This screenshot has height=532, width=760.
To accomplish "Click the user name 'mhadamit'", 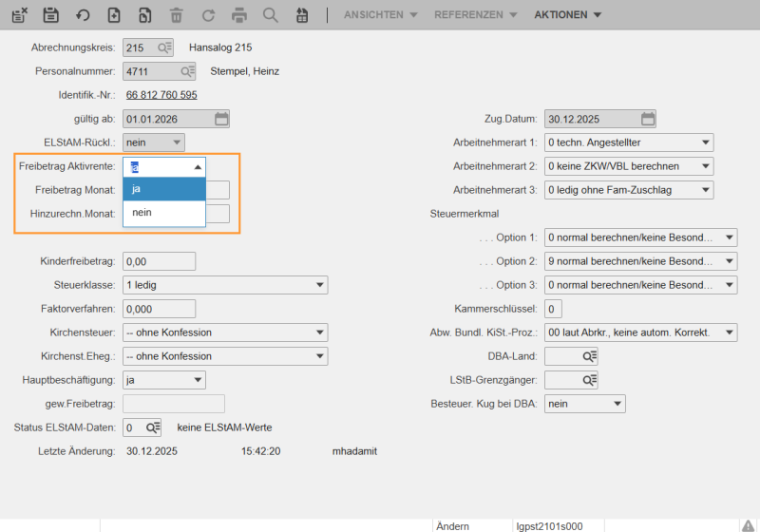I will tap(354, 451).
